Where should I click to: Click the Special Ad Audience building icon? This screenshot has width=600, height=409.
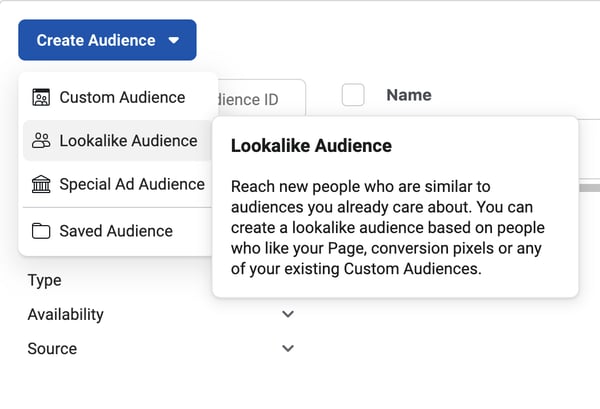pos(41,184)
